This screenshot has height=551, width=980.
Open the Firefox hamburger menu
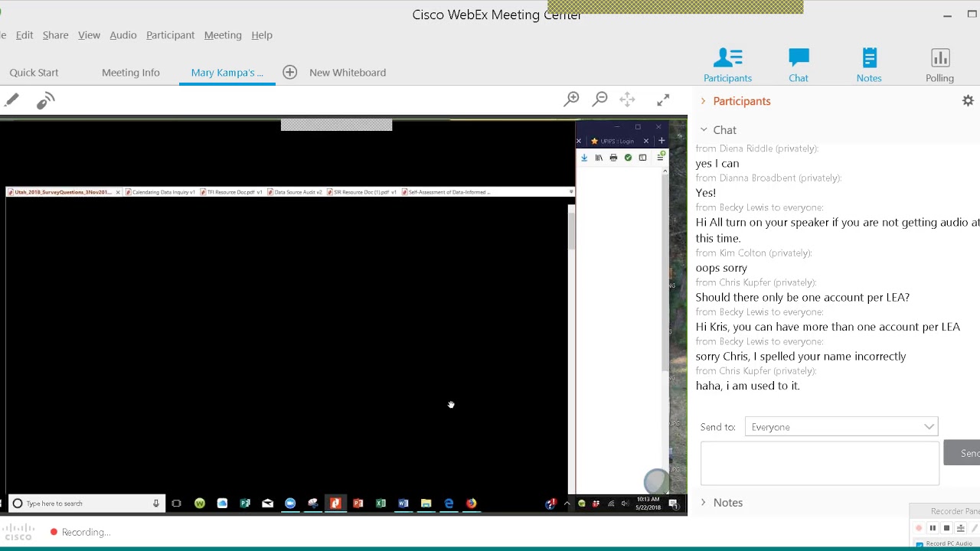[660, 158]
